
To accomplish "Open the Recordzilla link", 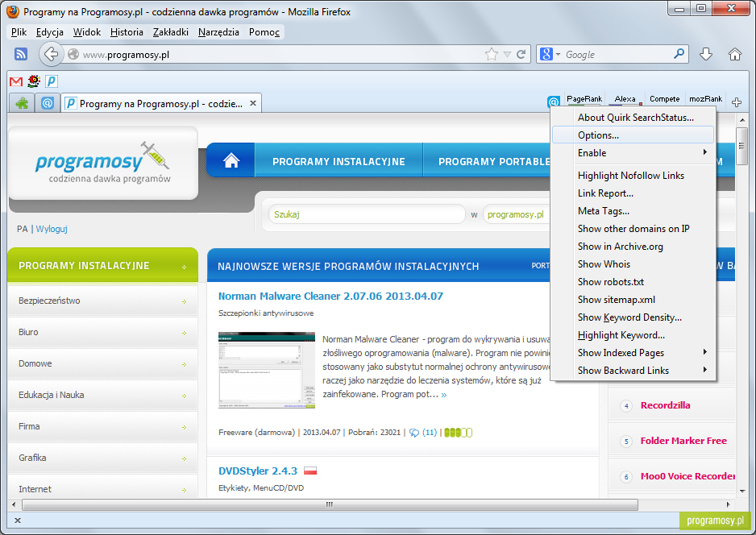I will pyautogui.click(x=665, y=405).
